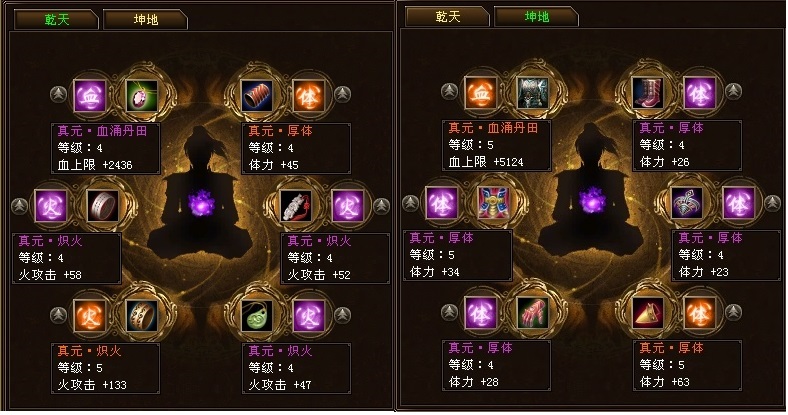Select the silver ring equipment slot
This screenshot has width=788, height=415.
click(x=103, y=205)
